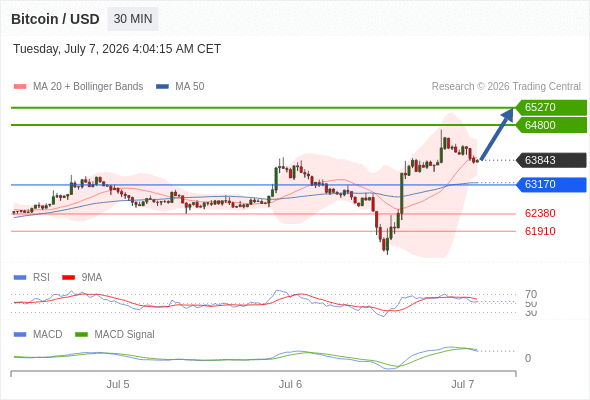Click the red MA 20 Bollinger legend swatch
Image resolution: width=590 pixels, height=400 pixels.
point(20,87)
